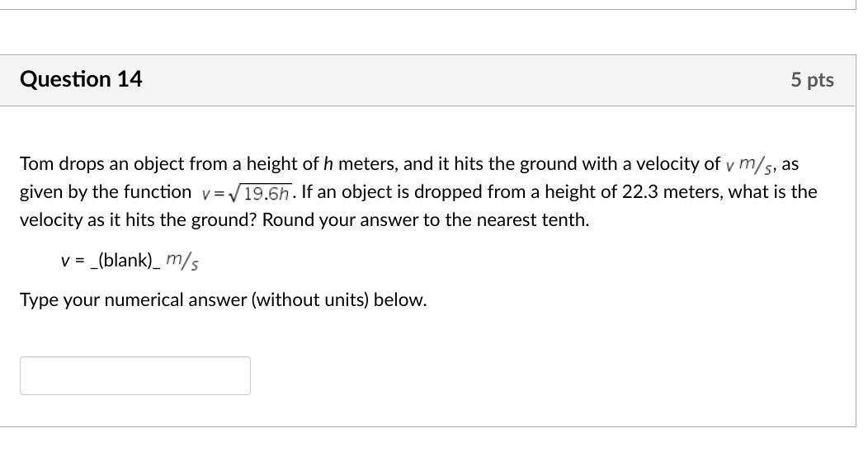Click the Question 14 heading
868x452 pixels.
(81, 79)
